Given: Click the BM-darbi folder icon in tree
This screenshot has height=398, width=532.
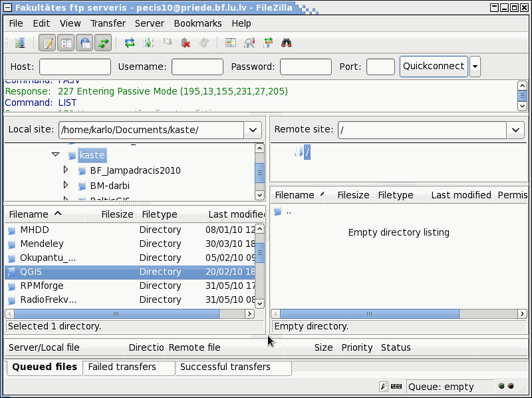Looking at the screenshot, I should 82,186.
